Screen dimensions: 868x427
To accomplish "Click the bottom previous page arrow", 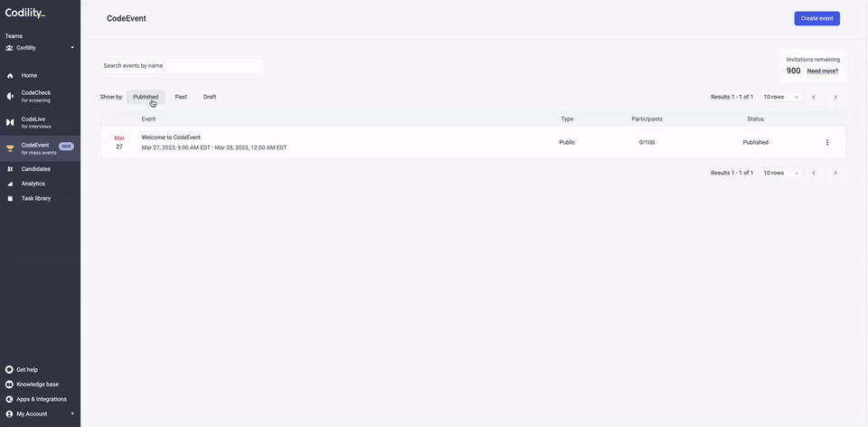I will pyautogui.click(x=814, y=173).
